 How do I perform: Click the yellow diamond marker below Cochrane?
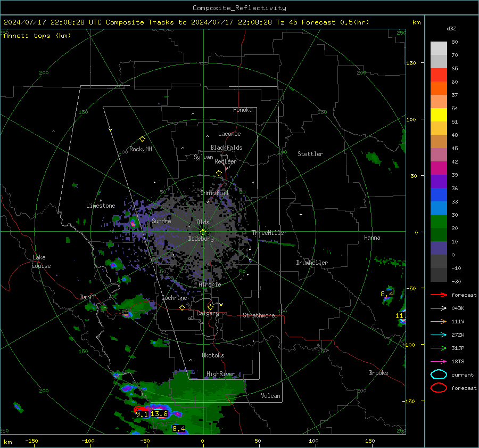tap(182, 308)
